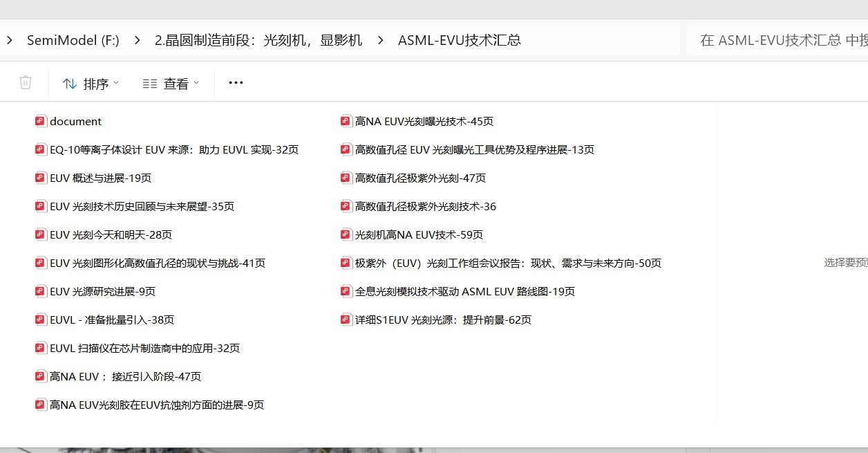Open the See more (…) toolbar icon
This screenshot has width=868, height=453.
[235, 82]
